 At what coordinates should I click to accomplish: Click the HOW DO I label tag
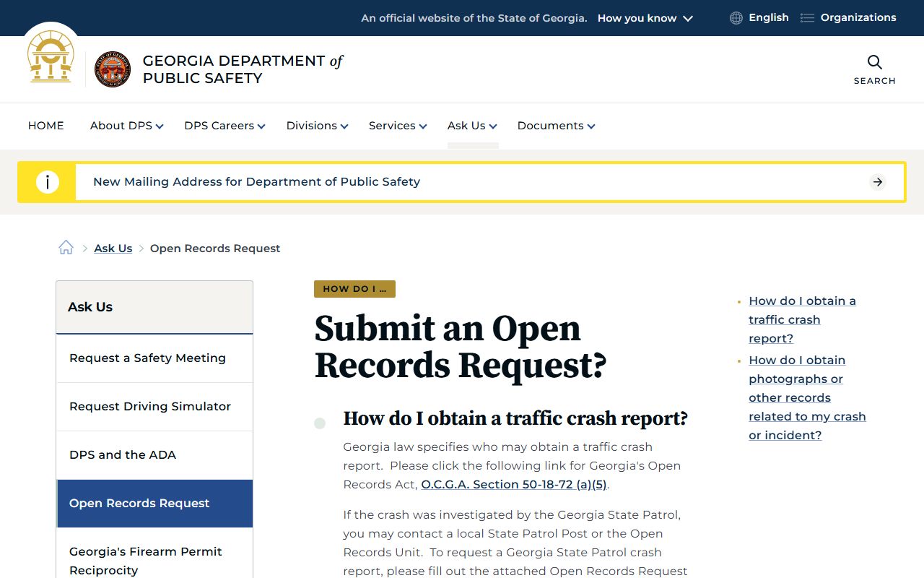pos(354,289)
